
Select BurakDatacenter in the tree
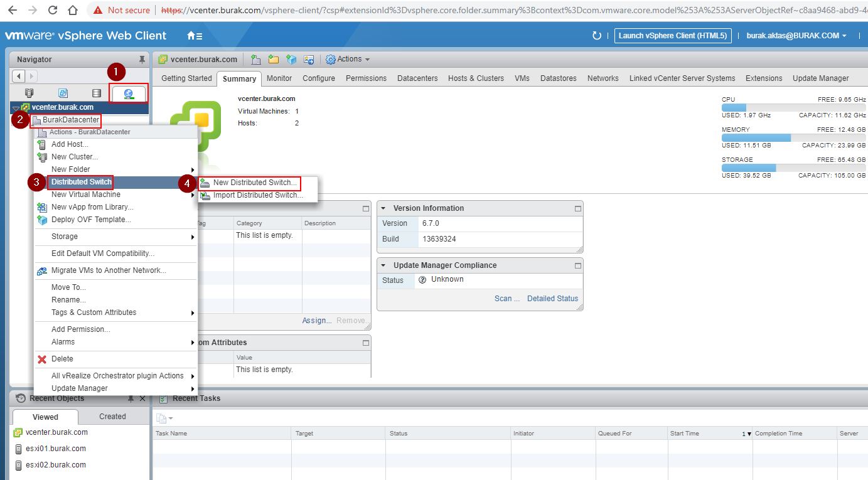(71, 120)
